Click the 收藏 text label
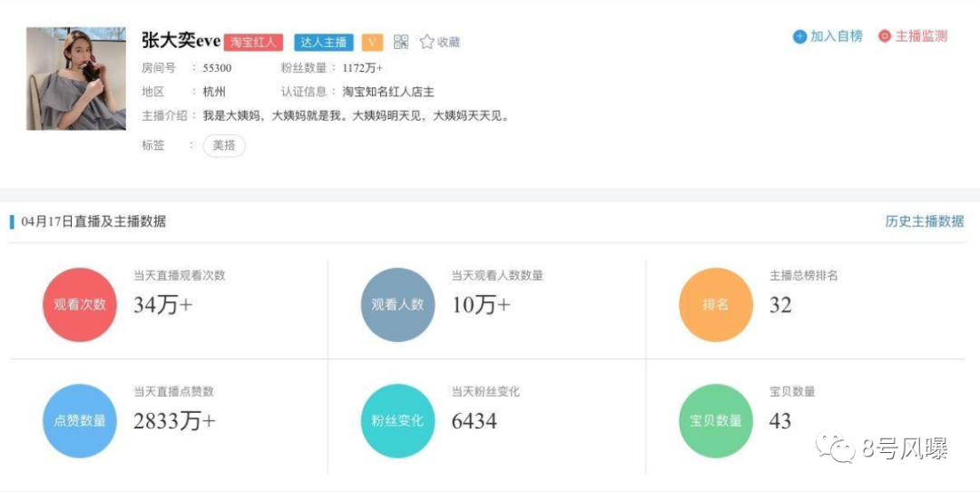The height and width of the screenshot is (492, 980). pyautogui.click(x=448, y=42)
